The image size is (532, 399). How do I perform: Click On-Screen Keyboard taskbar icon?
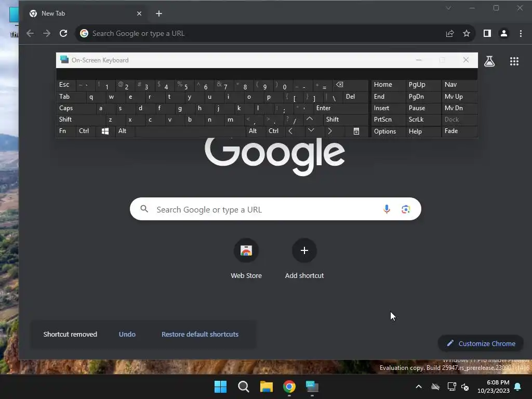(312, 387)
